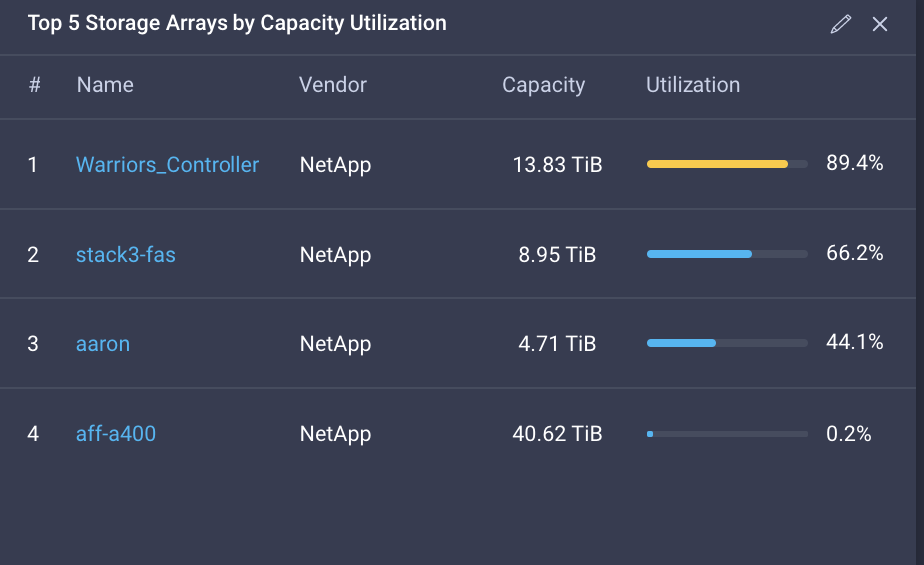Sort by the Utilization column header
The height and width of the screenshot is (565, 924).
click(693, 85)
